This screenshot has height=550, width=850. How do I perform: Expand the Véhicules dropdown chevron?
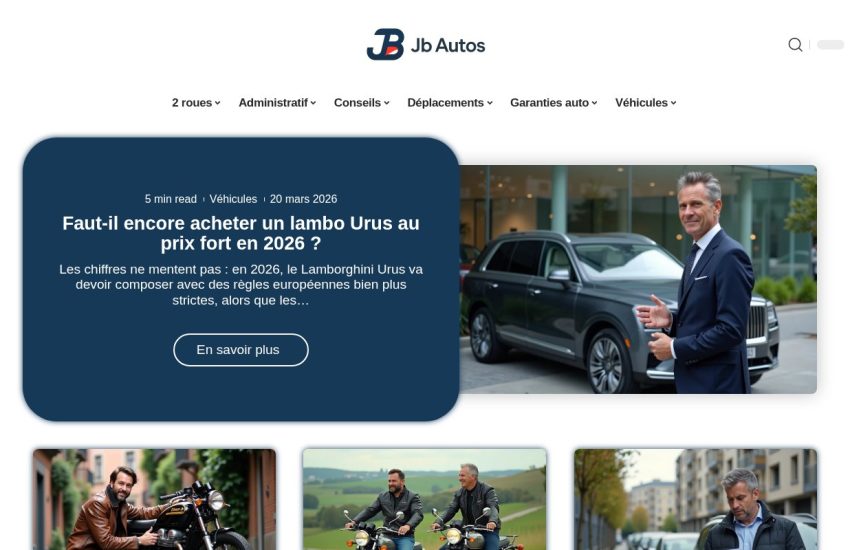coord(673,102)
